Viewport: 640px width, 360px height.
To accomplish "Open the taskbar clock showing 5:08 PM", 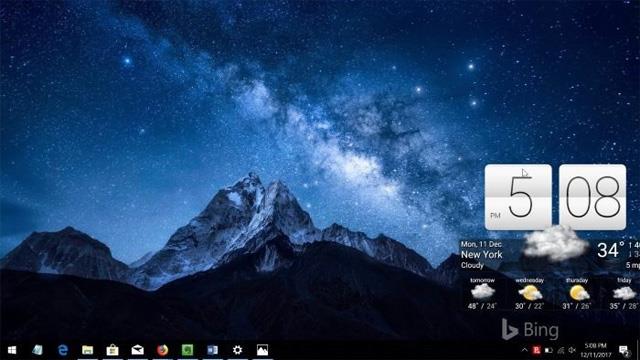I will point(595,351).
